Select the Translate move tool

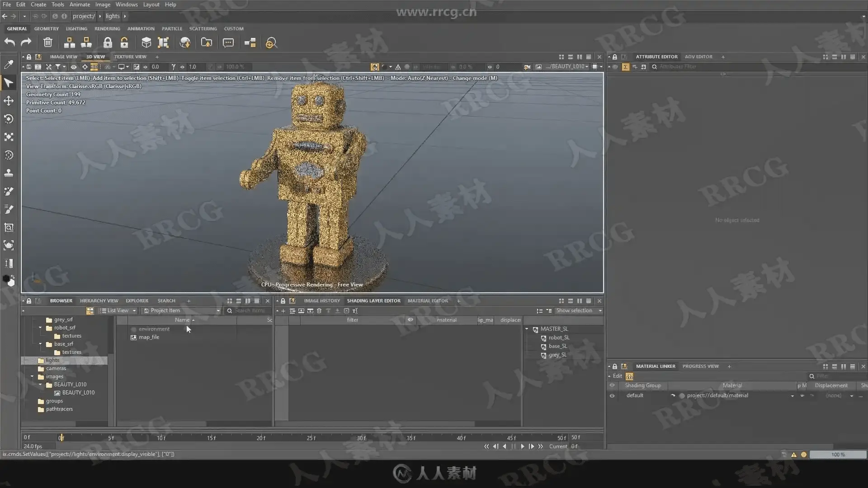pyautogui.click(x=9, y=100)
